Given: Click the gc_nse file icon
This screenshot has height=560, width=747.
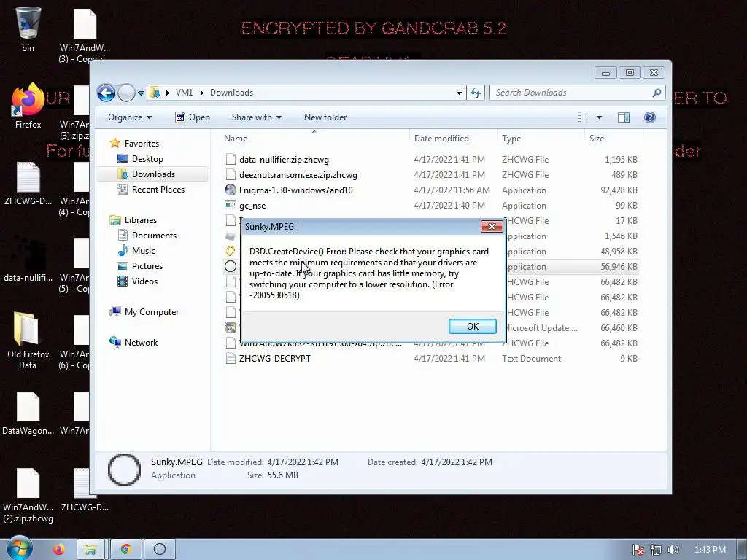Looking at the screenshot, I should pyautogui.click(x=230, y=205).
